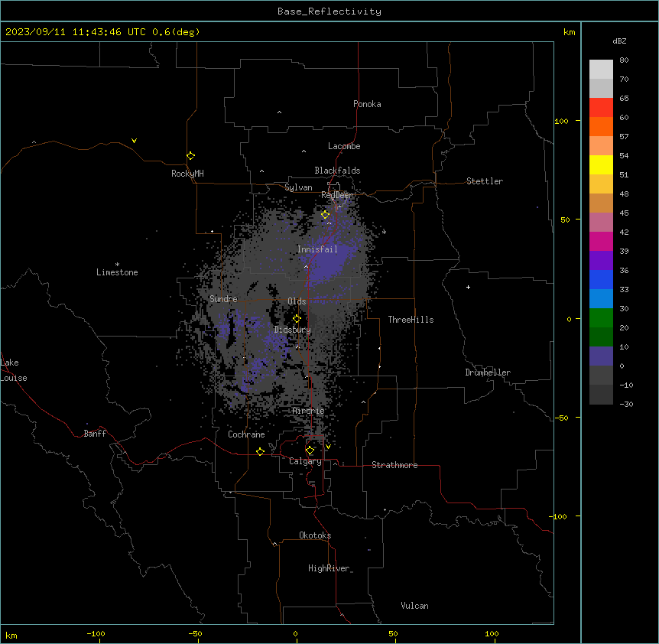Click the Limestone label
The image size is (659, 644).
click(x=117, y=272)
